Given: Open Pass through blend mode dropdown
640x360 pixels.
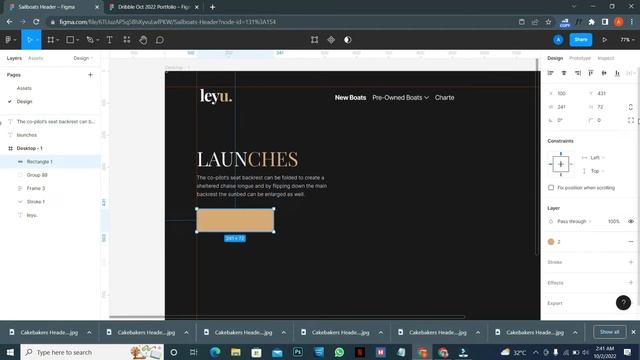Looking at the screenshot, I should click(574, 221).
